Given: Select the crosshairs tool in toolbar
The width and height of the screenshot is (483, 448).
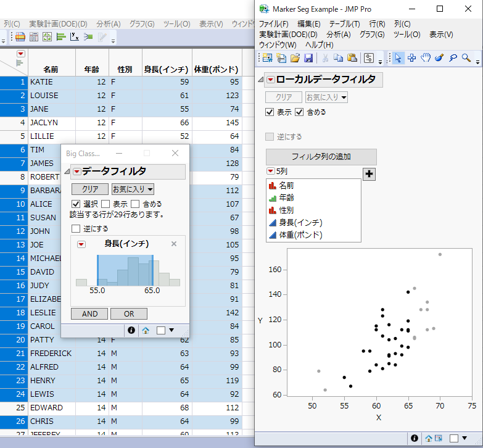Looking at the screenshot, I should 412,57.
